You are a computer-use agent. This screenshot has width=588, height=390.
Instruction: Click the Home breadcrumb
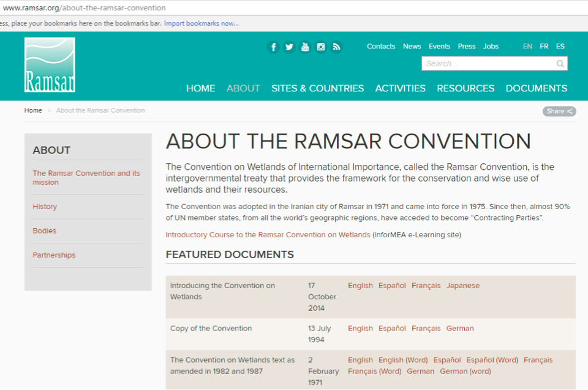tap(33, 110)
